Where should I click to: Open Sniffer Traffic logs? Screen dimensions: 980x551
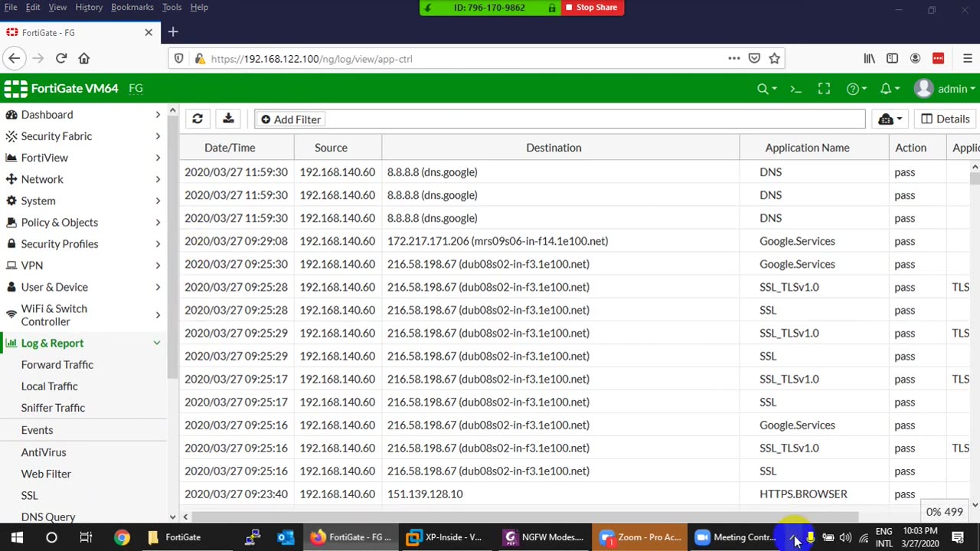53,408
